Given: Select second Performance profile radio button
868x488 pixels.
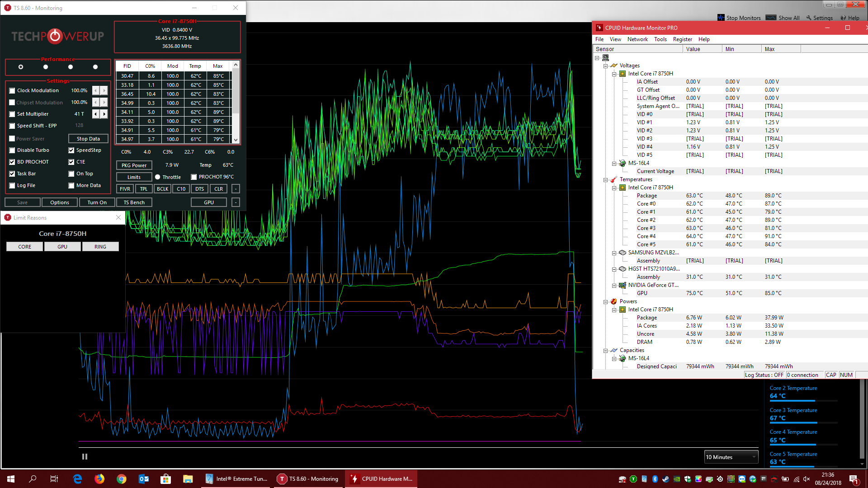Looking at the screenshot, I should click(x=46, y=67).
